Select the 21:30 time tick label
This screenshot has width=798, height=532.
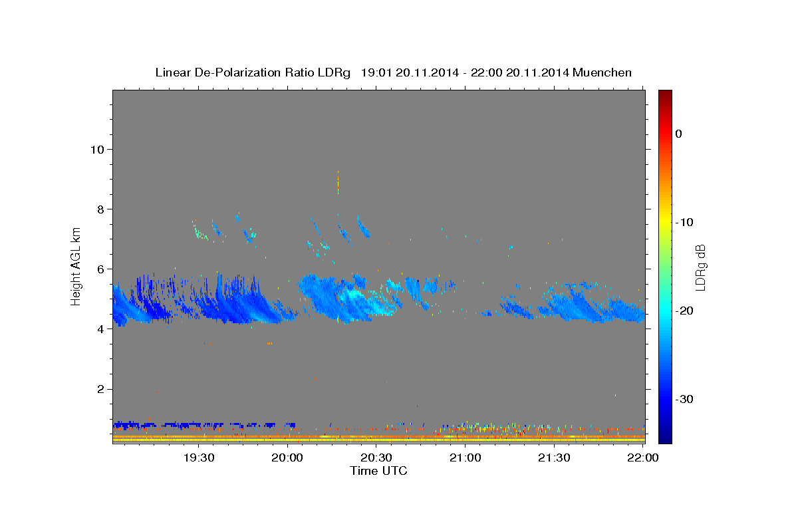[x=554, y=458]
